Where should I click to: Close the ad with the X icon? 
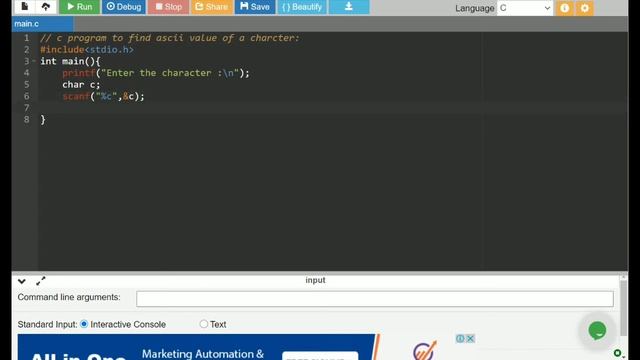point(470,338)
